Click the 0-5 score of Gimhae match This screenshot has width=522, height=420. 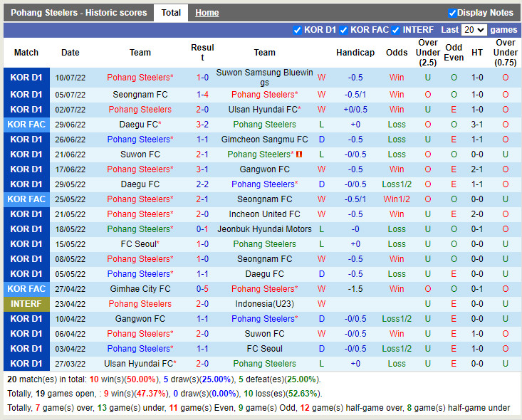pos(202,289)
